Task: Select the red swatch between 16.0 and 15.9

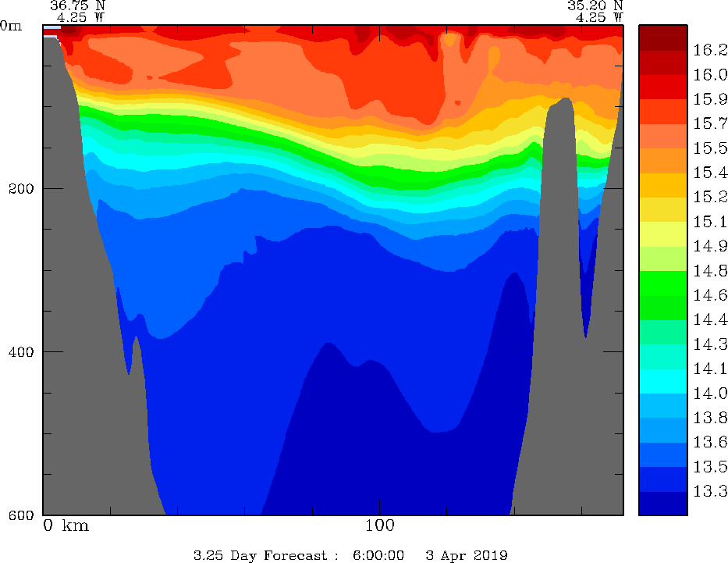Action: pyautogui.click(x=663, y=87)
